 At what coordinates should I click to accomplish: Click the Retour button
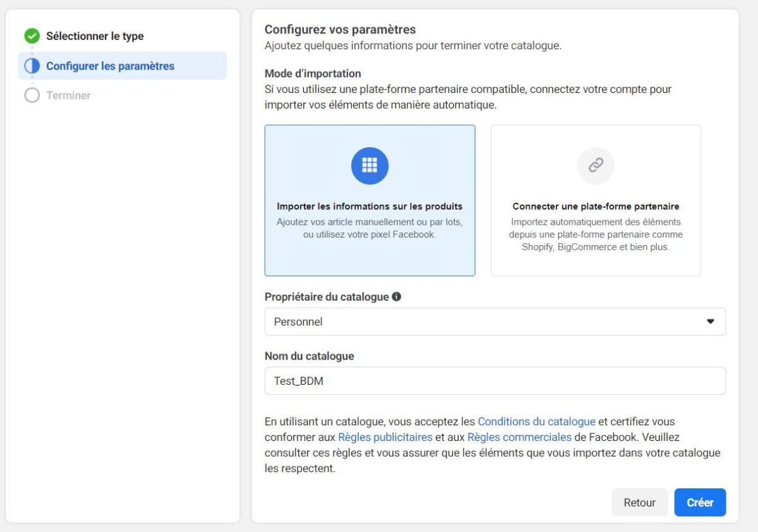(x=639, y=502)
